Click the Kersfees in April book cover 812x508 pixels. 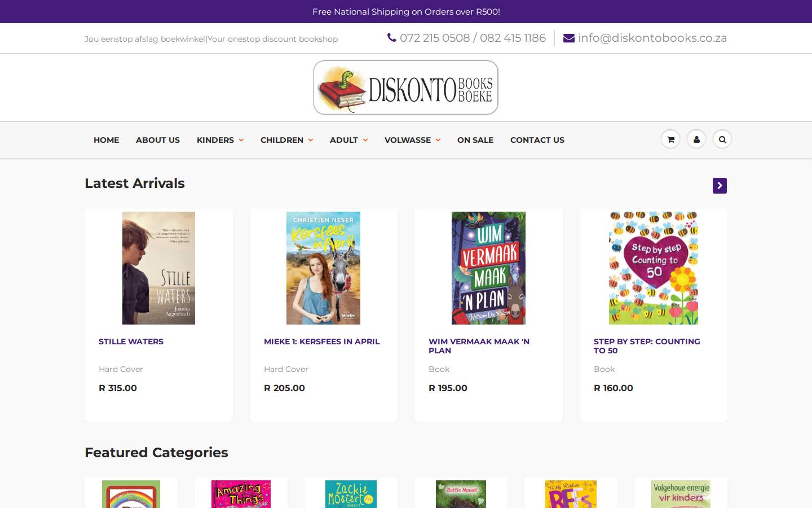coord(323,268)
